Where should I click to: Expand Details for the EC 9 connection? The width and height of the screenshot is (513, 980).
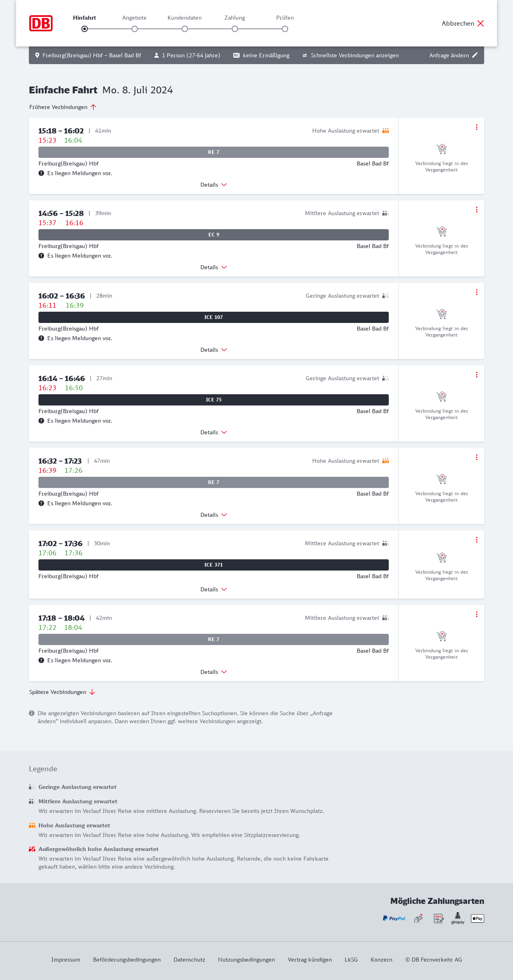(x=214, y=267)
